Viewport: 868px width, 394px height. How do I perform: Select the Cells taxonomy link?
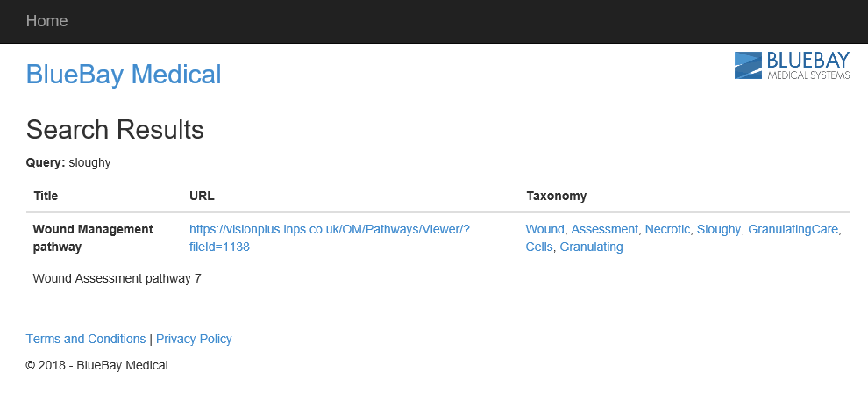click(538, 247)
